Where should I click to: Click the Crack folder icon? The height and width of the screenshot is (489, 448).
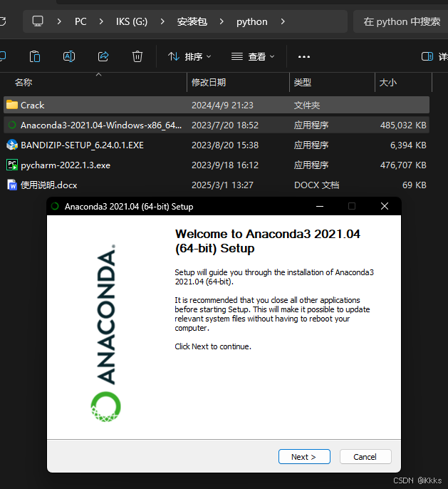pos(12,105)
